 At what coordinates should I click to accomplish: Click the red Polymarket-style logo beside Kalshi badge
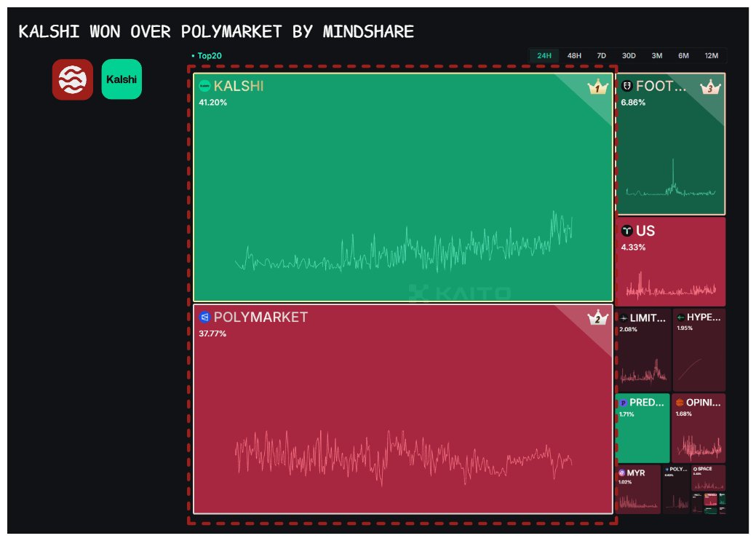[72, 79]
